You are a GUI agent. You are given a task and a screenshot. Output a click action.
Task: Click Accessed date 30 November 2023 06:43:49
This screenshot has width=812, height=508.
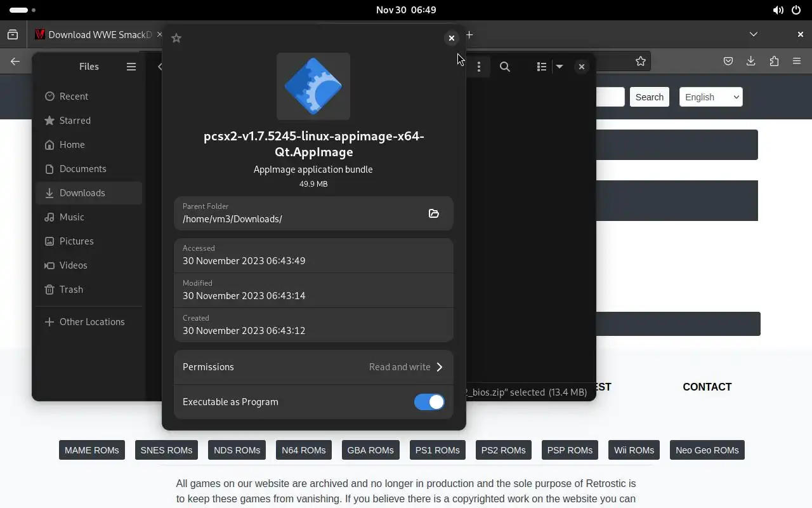click(244, 261)
